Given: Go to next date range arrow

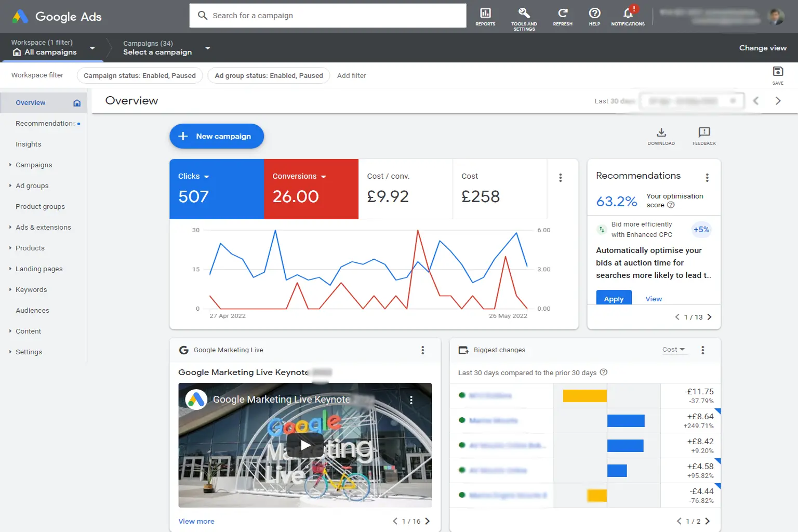Looking at the screenshot, I should tap(778, 101).
